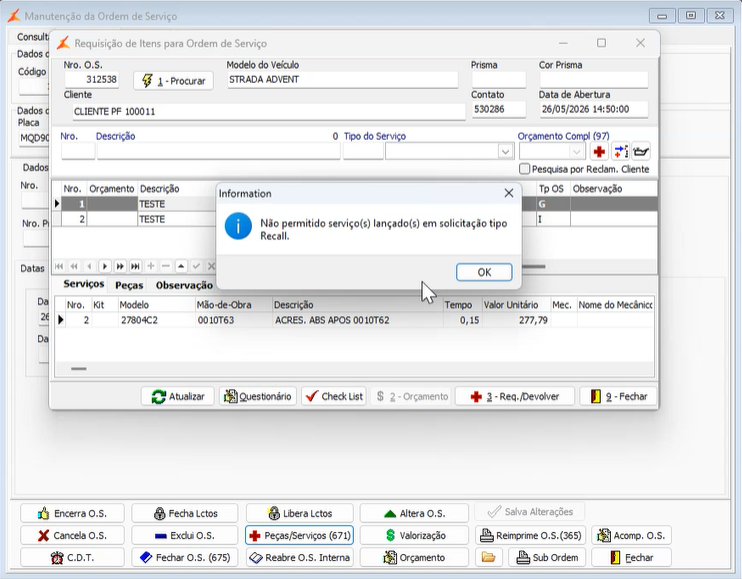This screenshot has width=742, height=579.
Task: Click the Modelo do Veículo field
Action: (x=342, y=79)
